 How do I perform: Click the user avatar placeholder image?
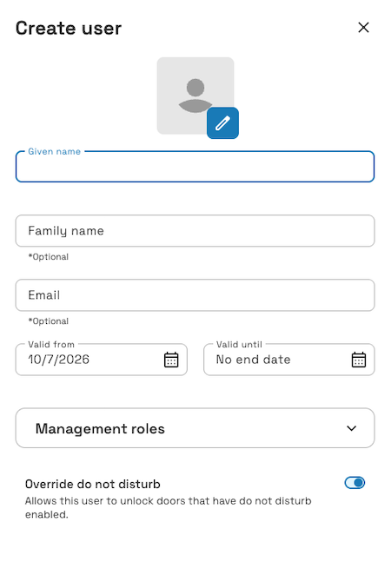195,96
